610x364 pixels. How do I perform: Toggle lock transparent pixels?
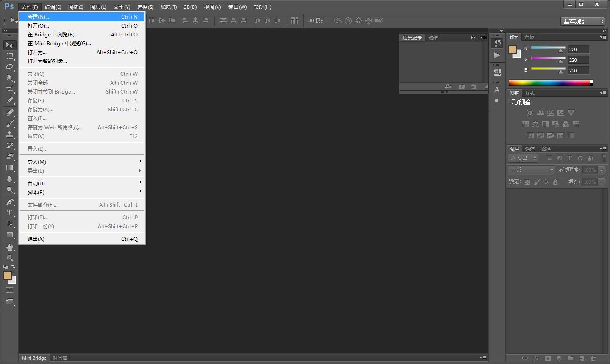tap(527, 182)
